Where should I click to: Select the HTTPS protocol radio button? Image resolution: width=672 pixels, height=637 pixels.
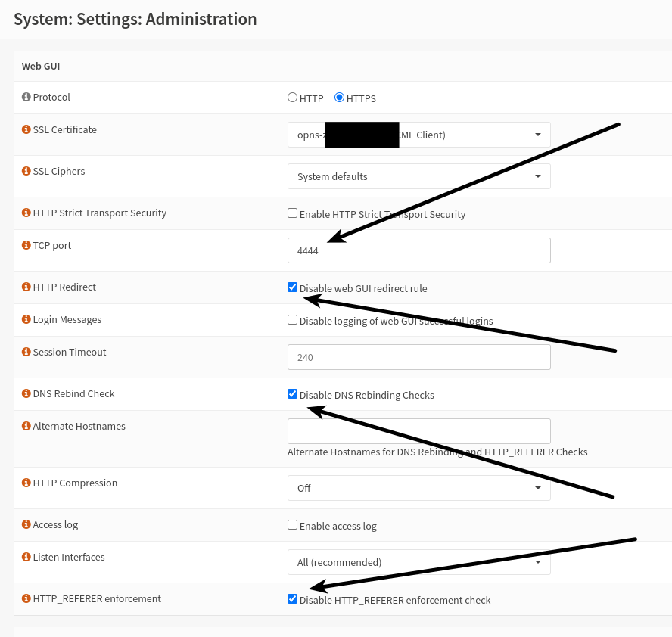[339, 98]
